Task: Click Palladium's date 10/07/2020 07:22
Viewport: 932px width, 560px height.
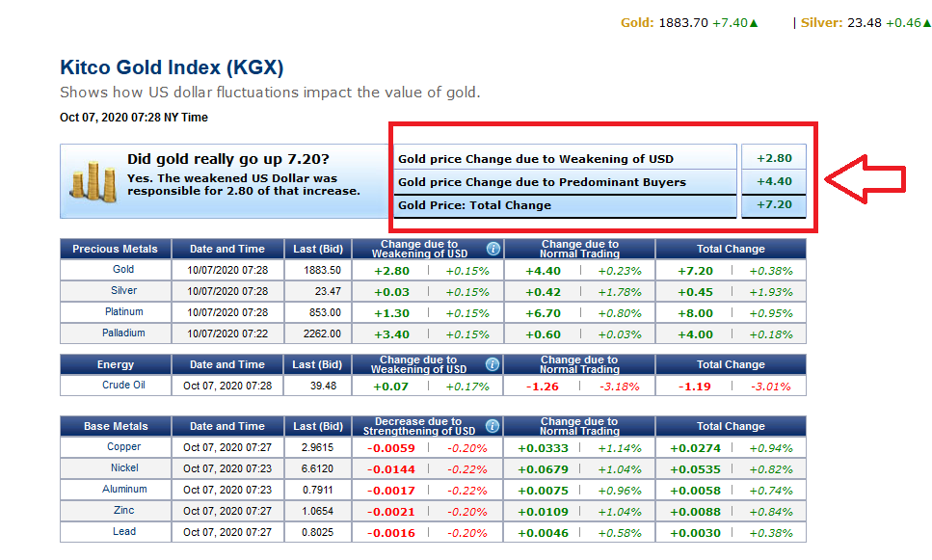Action: click(x=227, y=334)
